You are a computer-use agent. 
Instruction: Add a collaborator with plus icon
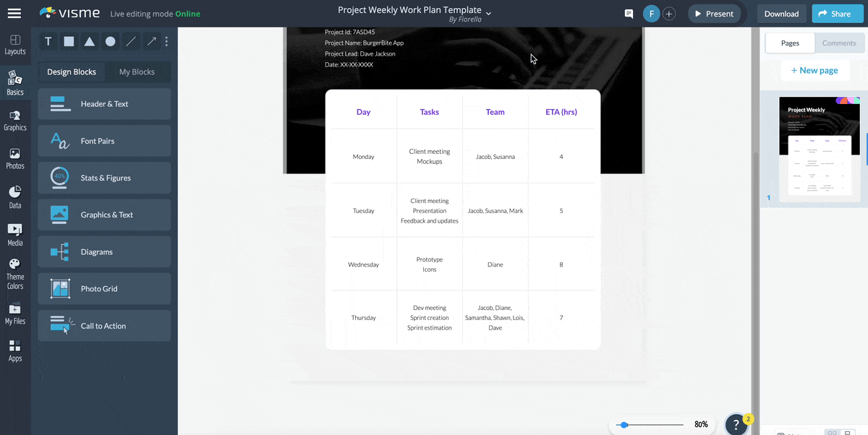[x=669, y=14]
